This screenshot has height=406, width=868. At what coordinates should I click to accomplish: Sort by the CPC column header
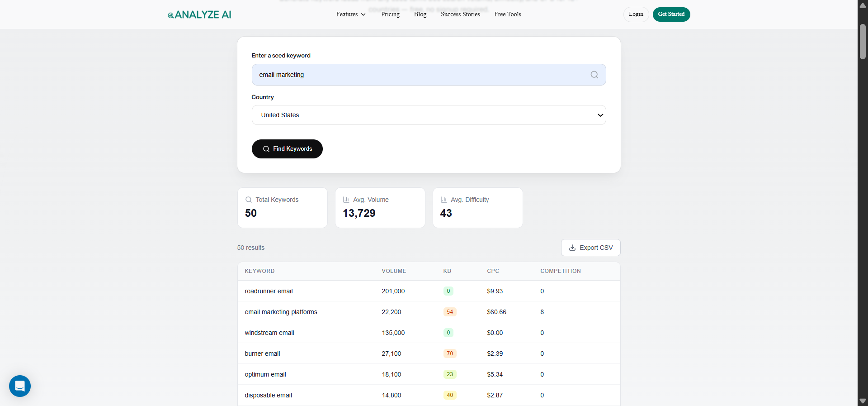pyautogui.click(x=493, y=271)
